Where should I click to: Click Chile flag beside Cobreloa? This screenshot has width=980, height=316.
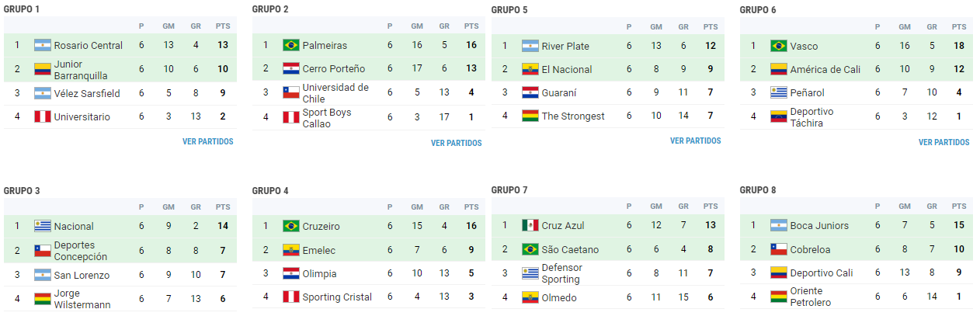778,249
